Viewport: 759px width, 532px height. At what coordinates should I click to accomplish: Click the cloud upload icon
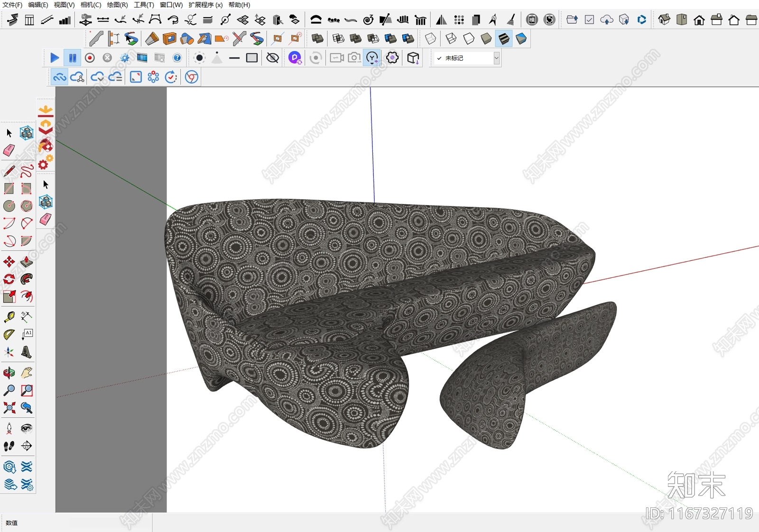[607, 20]
